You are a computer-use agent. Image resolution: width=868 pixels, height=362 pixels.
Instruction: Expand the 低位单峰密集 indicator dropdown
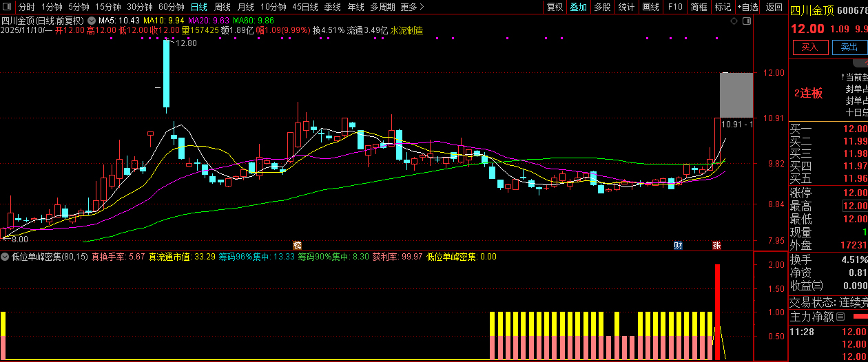[x=6, y=257]
